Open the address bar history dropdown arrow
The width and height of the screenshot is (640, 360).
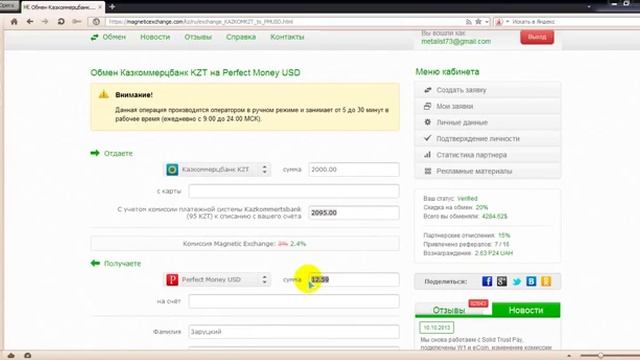coord(487,22)
